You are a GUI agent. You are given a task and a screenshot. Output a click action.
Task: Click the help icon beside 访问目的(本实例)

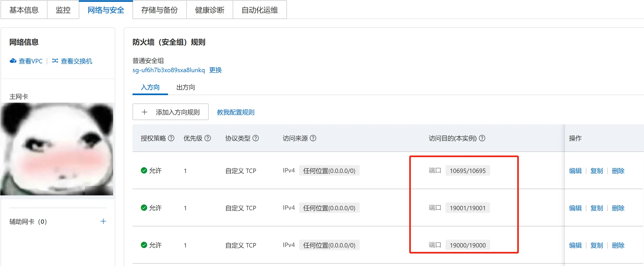click(x=482, y=138)
